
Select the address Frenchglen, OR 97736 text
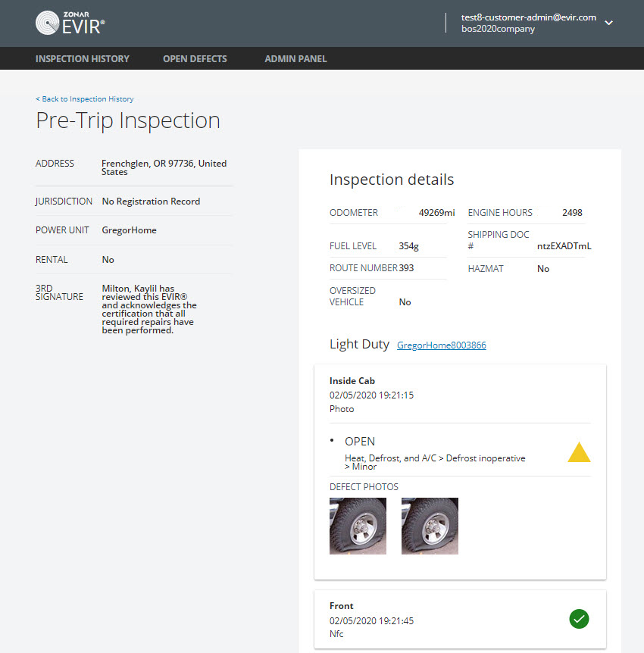pos(164,167)
